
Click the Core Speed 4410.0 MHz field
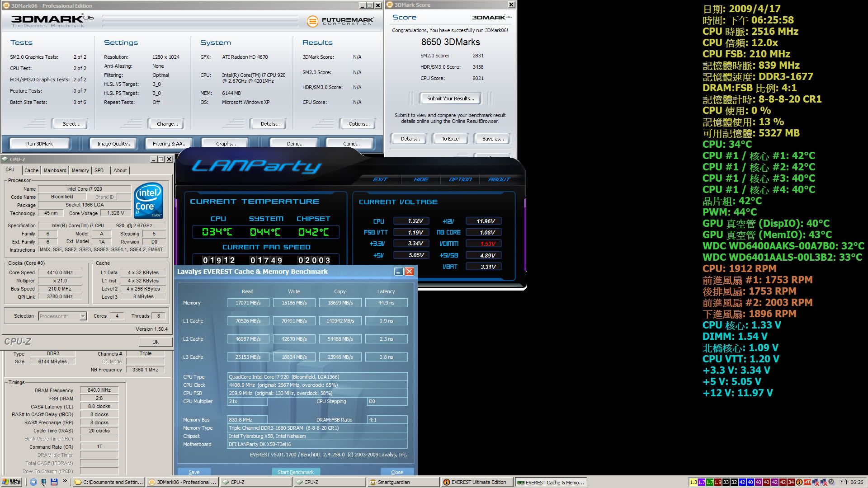[60, 272]
